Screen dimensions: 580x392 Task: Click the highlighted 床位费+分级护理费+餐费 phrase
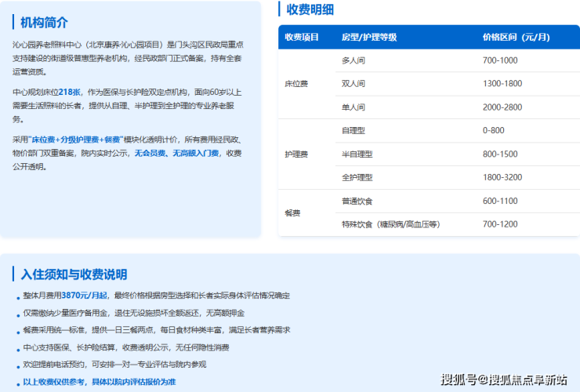[x=76, y=140]
